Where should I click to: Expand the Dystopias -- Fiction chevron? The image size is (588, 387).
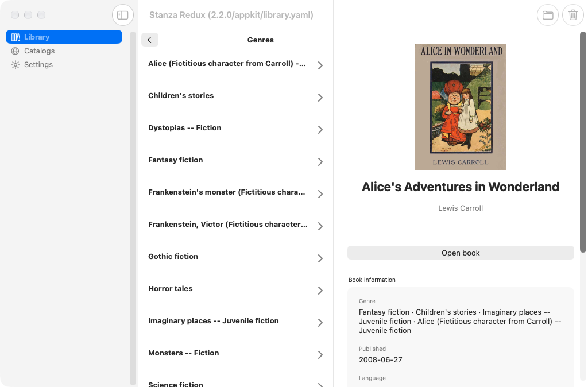tap(320, 130)
